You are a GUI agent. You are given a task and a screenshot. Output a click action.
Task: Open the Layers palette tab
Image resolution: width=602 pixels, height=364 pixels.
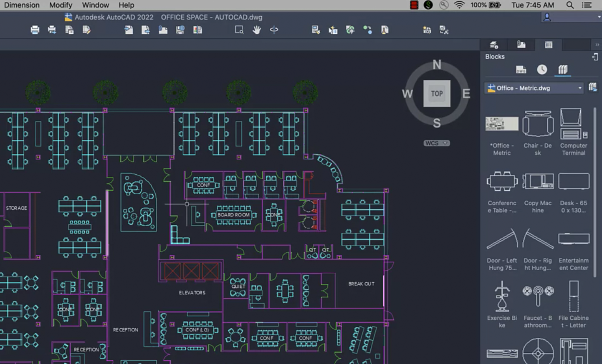click(x=494, y=45)
